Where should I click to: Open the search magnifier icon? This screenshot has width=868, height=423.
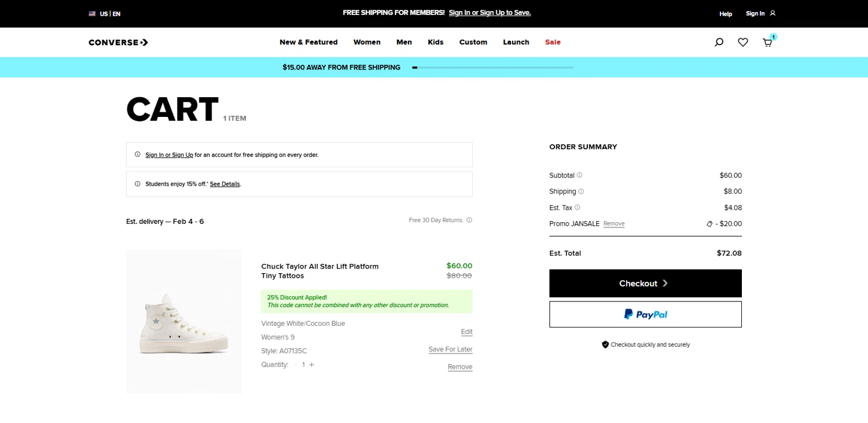click(719, 42)
